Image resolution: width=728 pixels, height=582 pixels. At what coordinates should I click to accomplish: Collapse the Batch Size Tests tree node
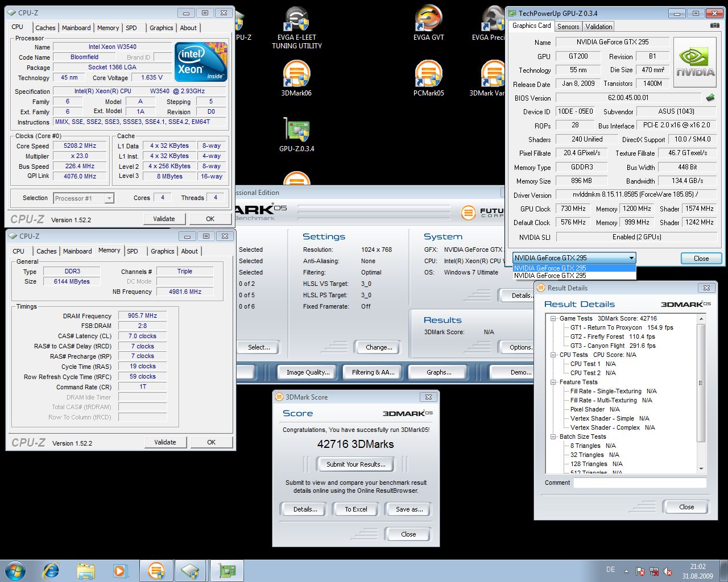tap(553, 436)
